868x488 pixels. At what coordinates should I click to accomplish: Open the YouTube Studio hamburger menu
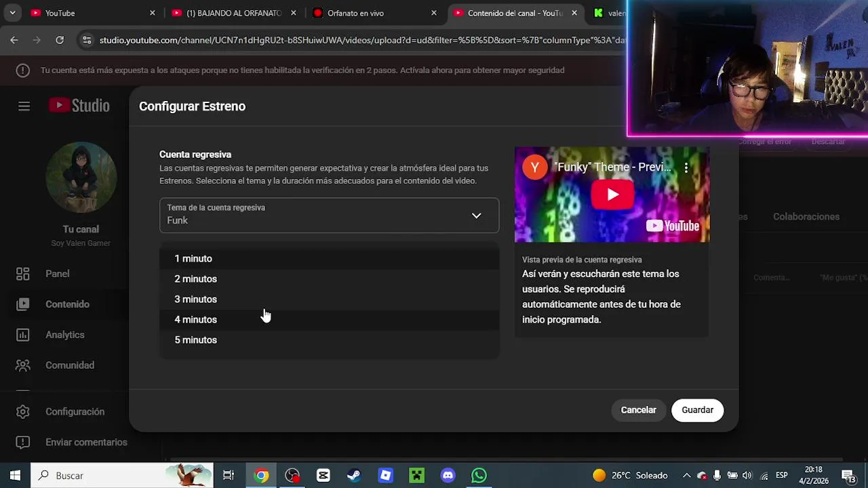(x=24, y=106)
